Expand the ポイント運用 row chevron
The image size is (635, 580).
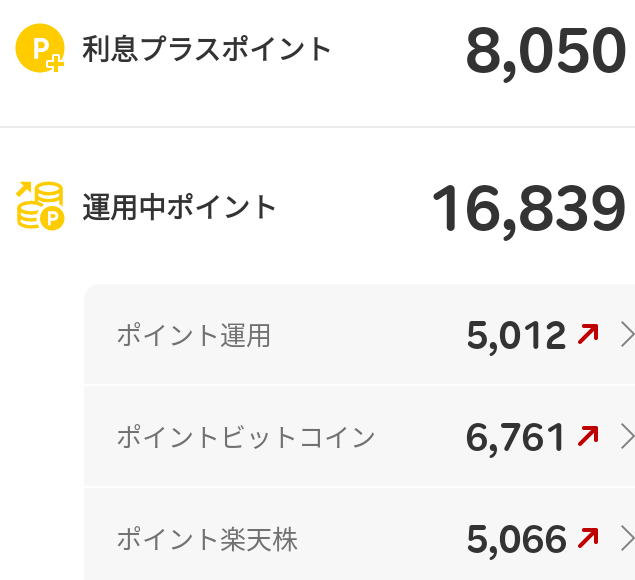[627, 335]
